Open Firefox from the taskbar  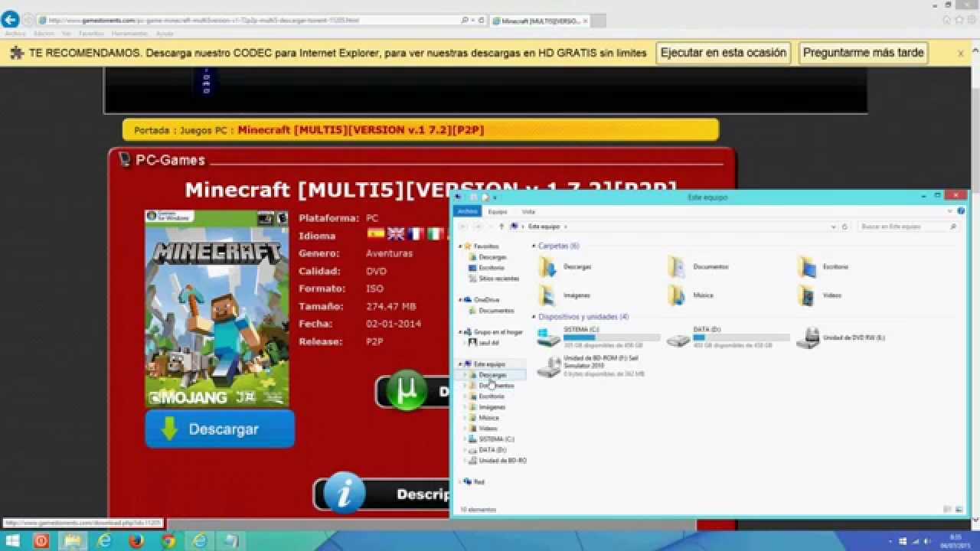pos(136,541)
